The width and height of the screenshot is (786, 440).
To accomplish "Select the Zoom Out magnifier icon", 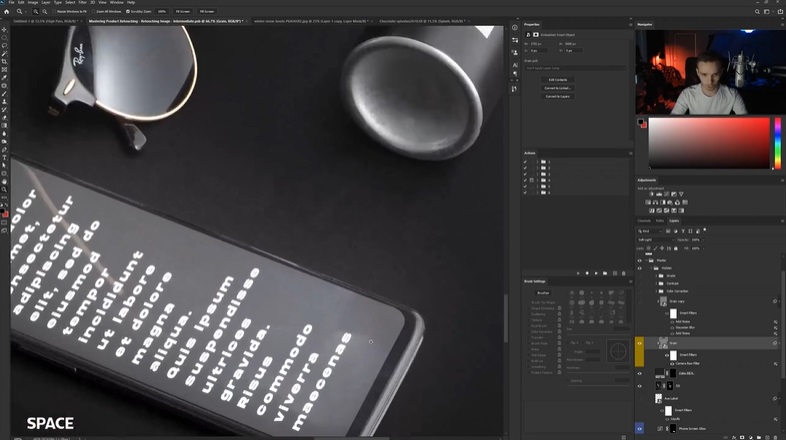I will click(45, 11).
